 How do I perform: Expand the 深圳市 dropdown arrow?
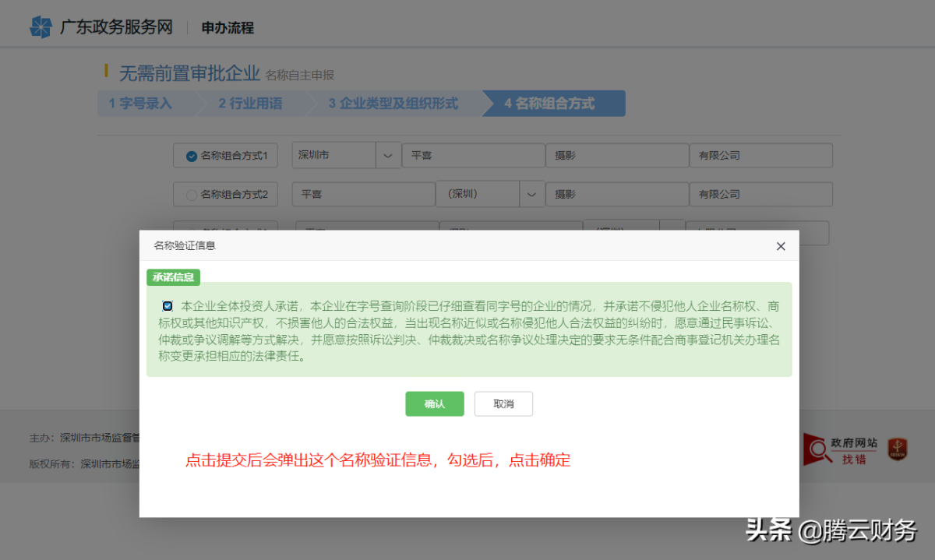pos(388,156)
